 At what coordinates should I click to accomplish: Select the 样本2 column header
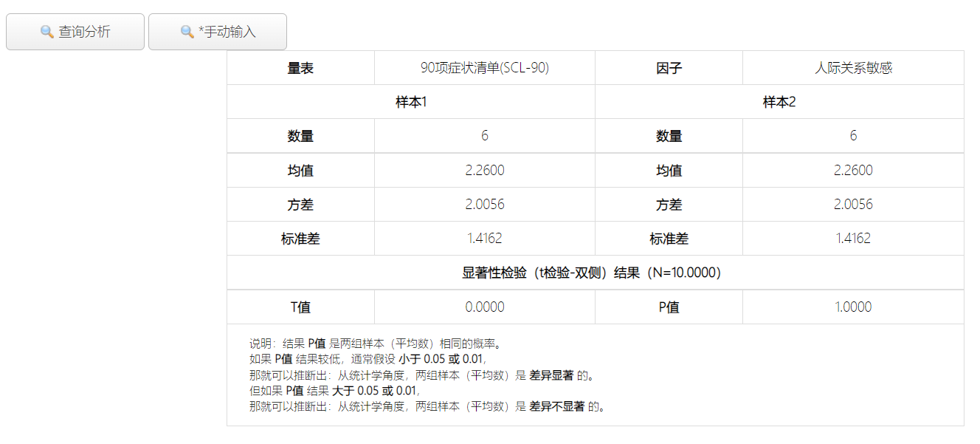click(x=779, y=102)
